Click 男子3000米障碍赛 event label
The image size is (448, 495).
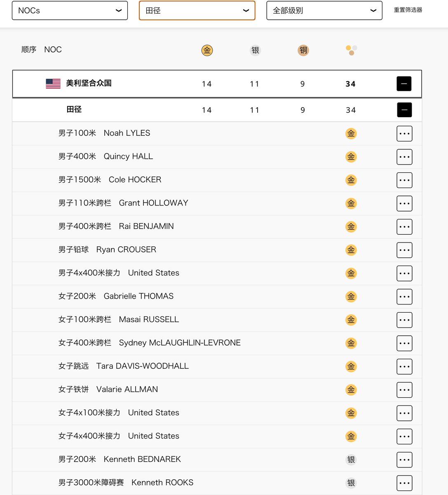[91, 483]
